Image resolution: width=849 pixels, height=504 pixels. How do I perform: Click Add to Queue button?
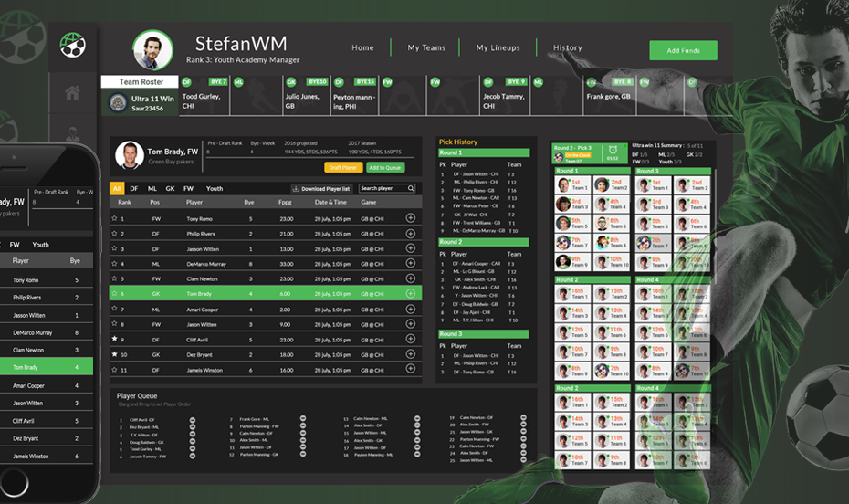(x=385, y=167)
